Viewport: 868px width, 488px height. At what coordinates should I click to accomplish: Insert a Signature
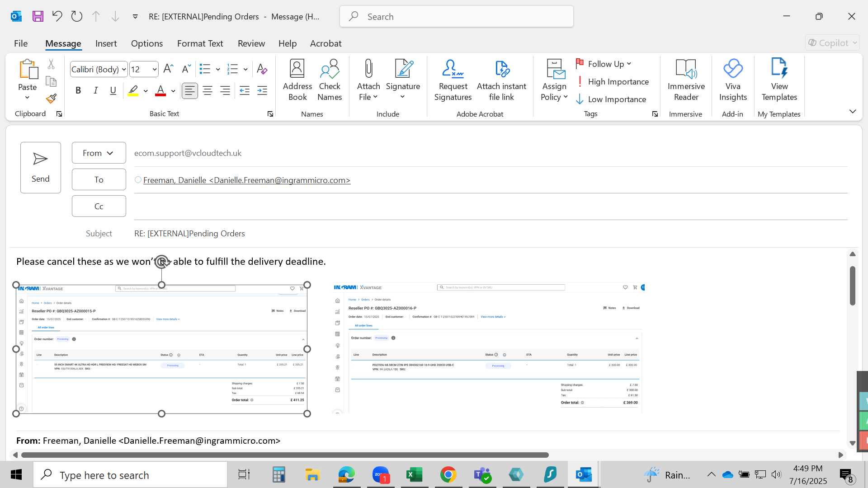403,80
